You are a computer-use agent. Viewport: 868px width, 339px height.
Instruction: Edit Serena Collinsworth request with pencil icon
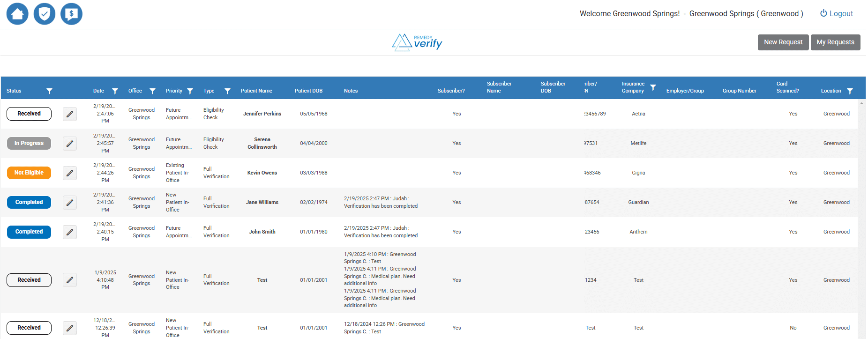[x=70, y=143]
